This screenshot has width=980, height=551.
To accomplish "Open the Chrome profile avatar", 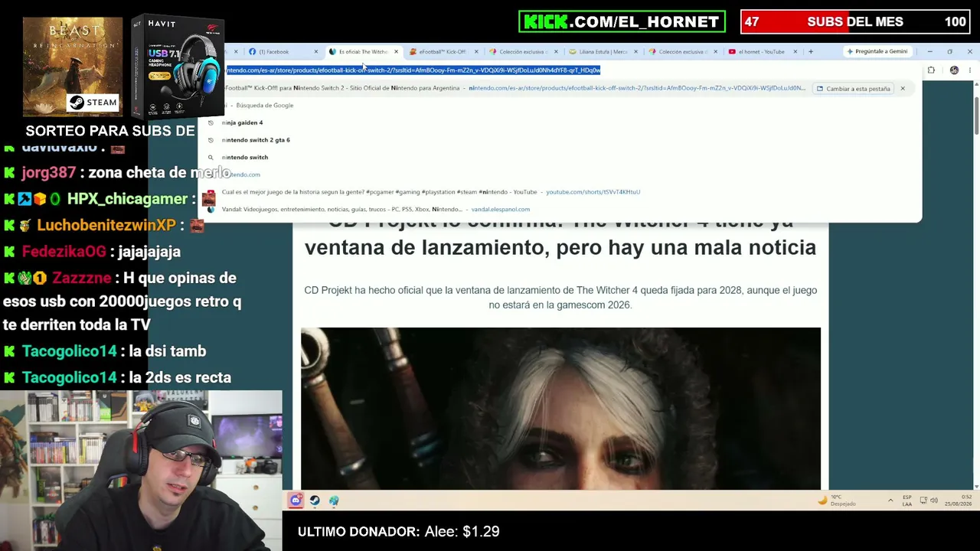I will point(954,70).
